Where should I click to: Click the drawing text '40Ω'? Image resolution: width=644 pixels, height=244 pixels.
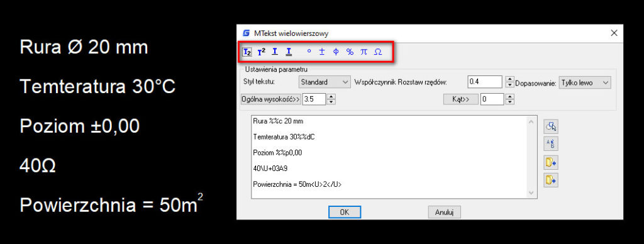38,166
